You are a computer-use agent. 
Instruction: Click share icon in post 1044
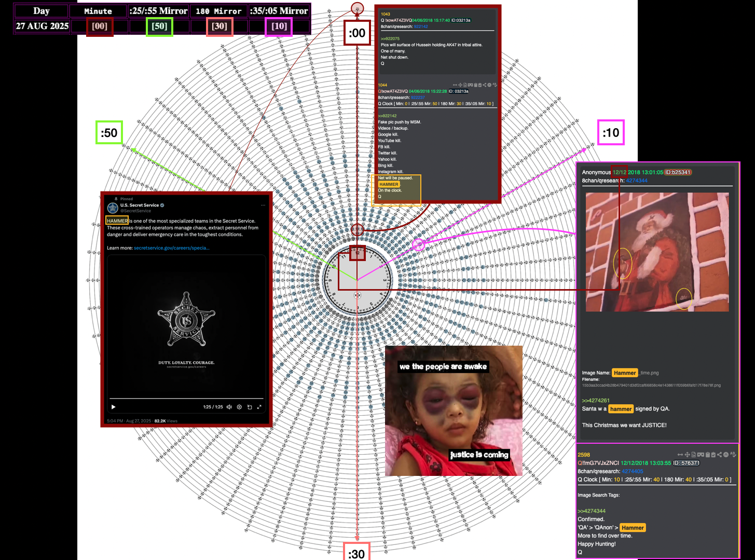[x=485, y=85]
